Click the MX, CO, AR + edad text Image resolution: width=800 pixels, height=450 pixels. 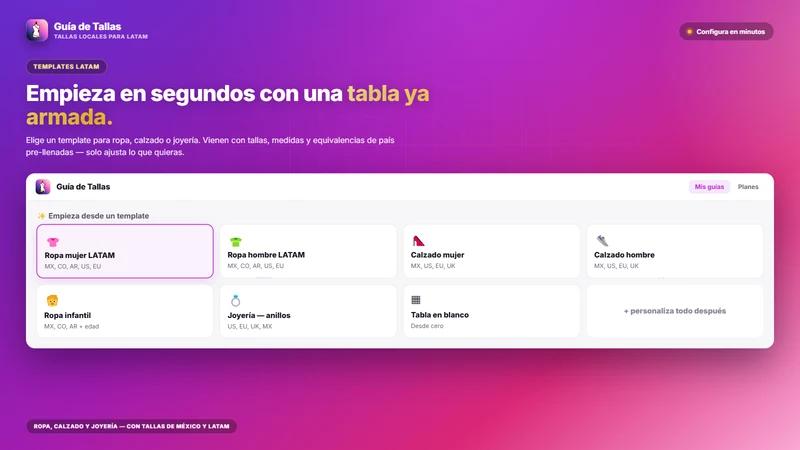pyautogui.click(x=71, y=327)
